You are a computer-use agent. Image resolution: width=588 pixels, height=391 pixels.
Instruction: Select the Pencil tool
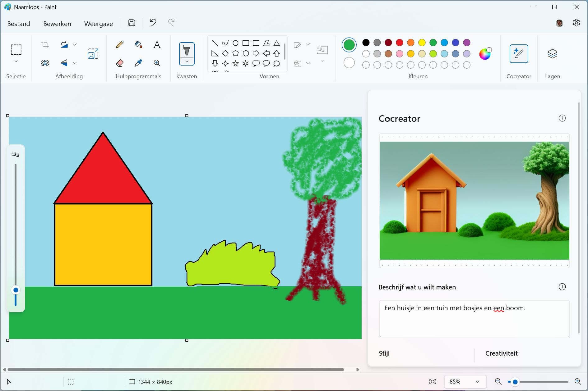119,44
